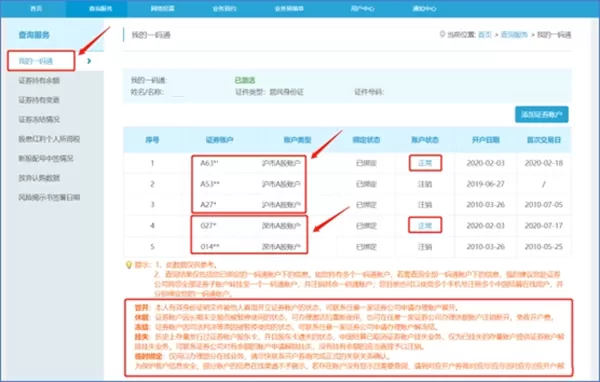Click the location pin icon before 当前位置
The image size is (600, 382).
[x=442, y=34]
